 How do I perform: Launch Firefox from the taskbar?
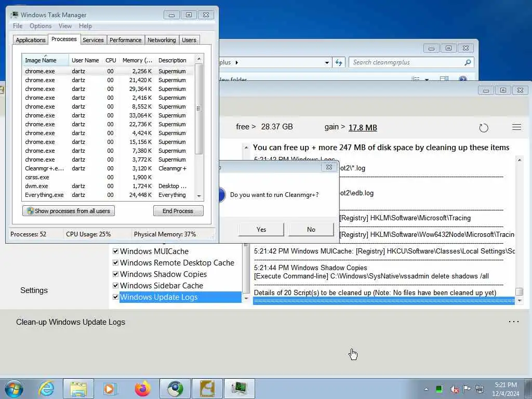tap(142, 389)
